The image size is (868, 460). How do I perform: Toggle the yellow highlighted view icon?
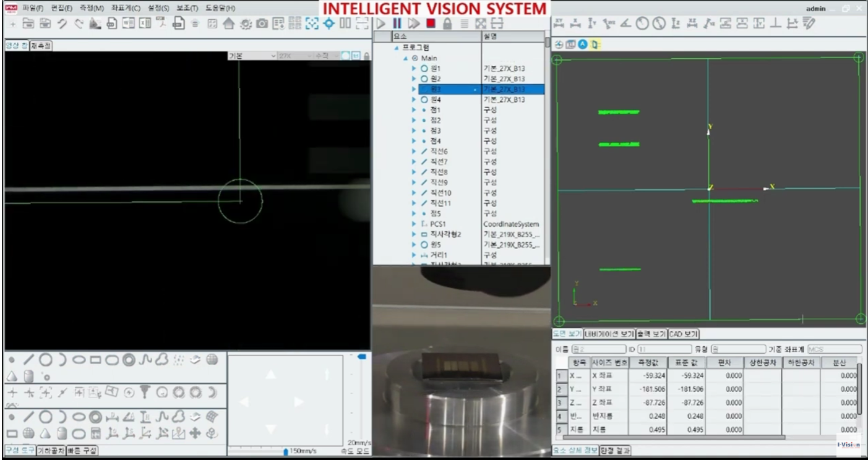(x=594, y=45)
